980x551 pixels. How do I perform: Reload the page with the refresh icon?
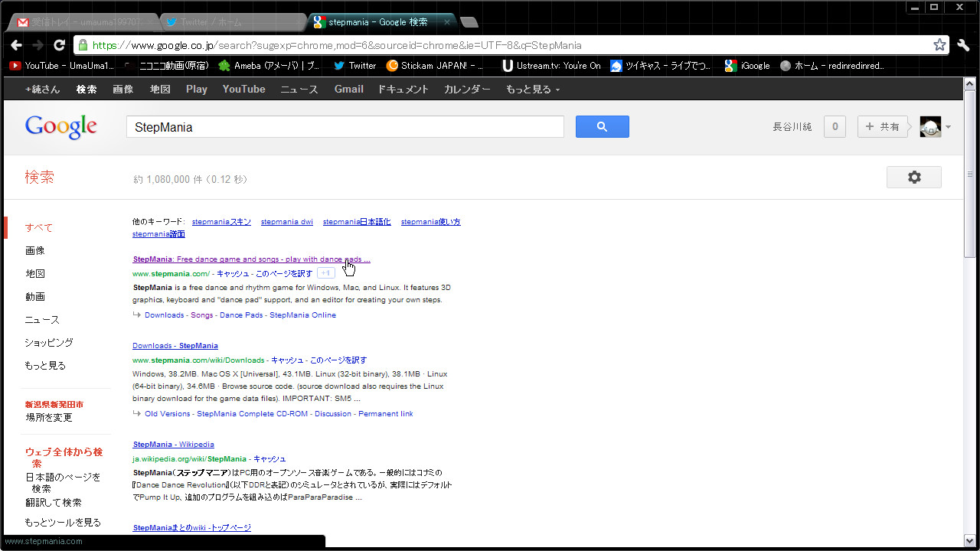pos(60,45)
